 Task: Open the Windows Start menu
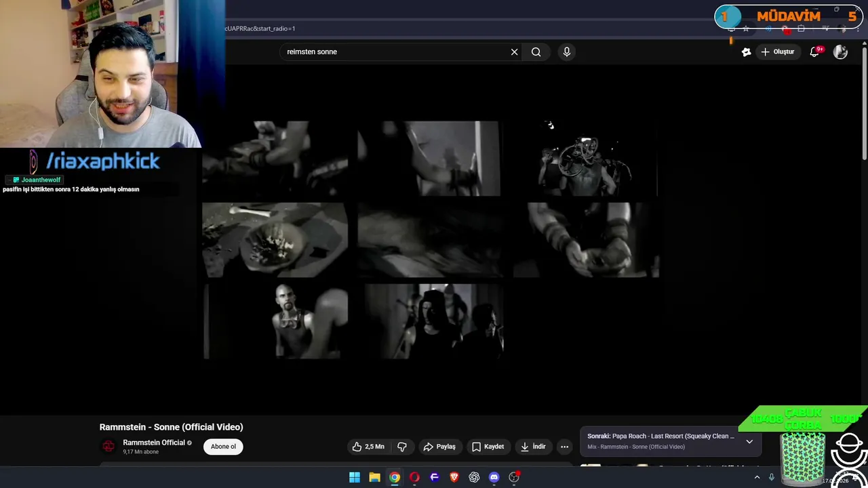(355, 477)
